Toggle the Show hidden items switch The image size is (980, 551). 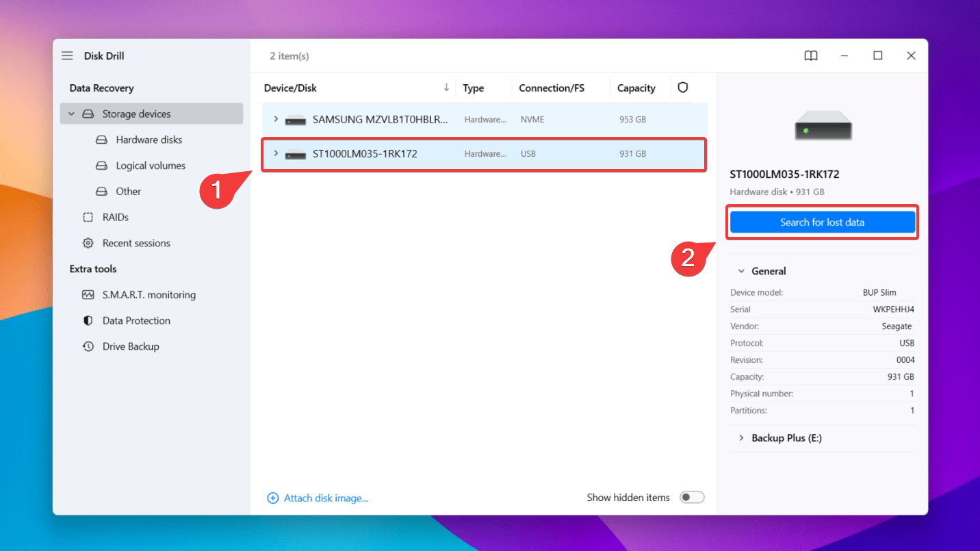pos(692,498)
